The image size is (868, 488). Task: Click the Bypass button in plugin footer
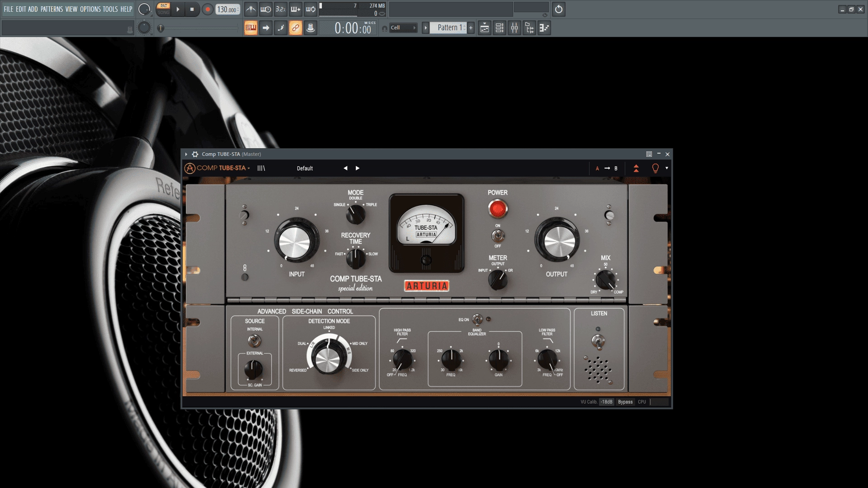click(x=625, y=402)
